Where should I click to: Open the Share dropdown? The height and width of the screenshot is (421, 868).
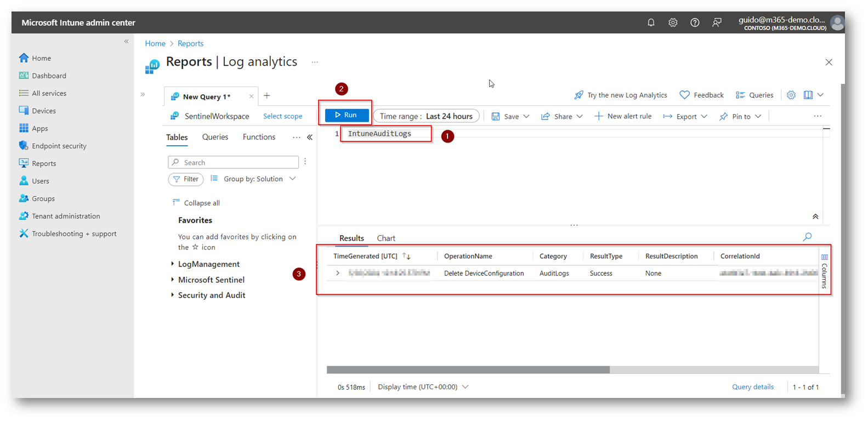(x=562, y=116)
